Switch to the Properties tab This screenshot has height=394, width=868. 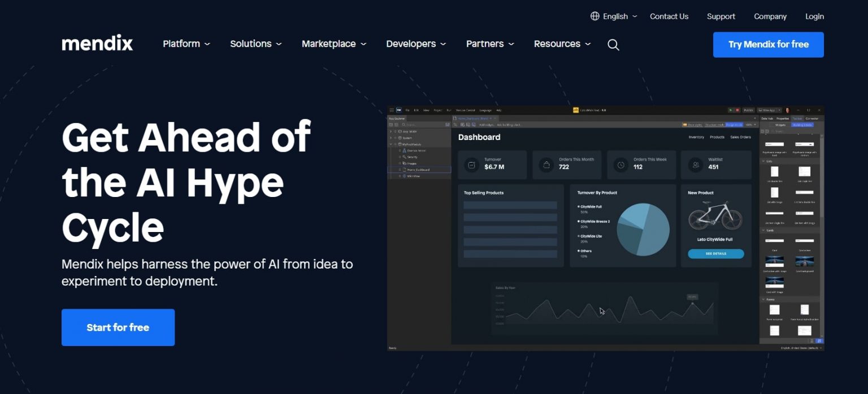point(783,119)
